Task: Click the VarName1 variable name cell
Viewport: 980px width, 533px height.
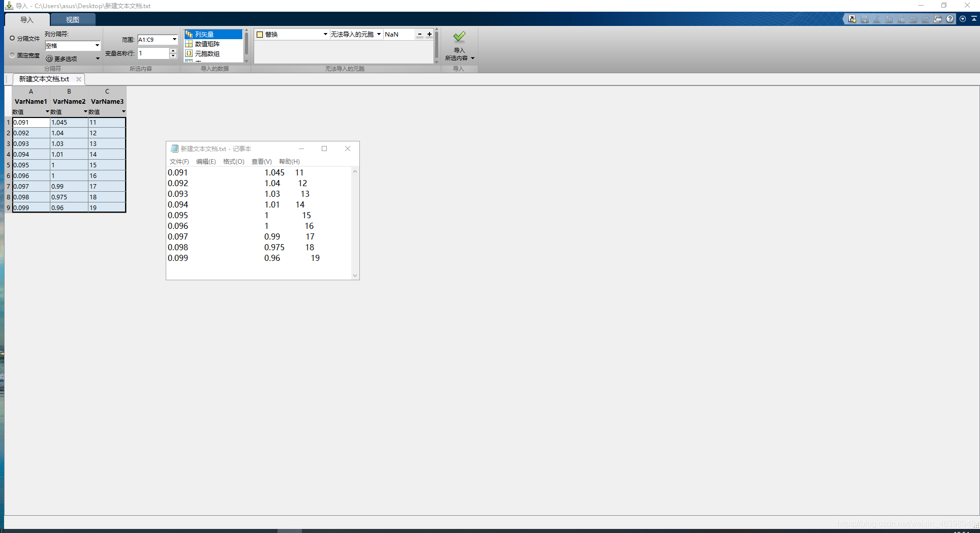Action: [x=31, y=102]
